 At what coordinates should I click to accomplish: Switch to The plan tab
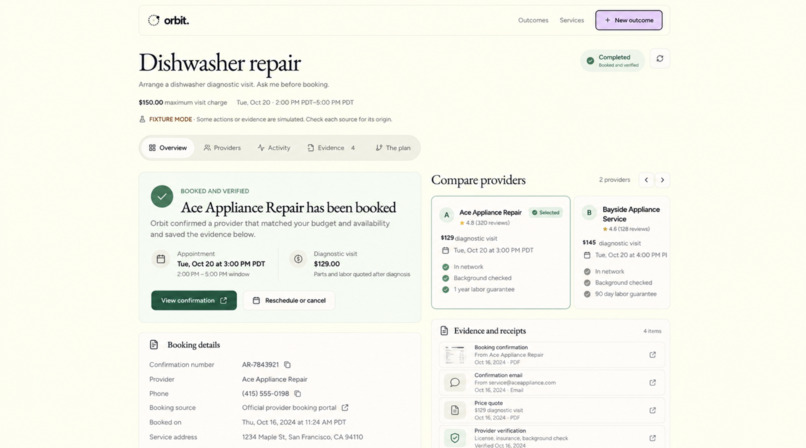pos(393,148)
